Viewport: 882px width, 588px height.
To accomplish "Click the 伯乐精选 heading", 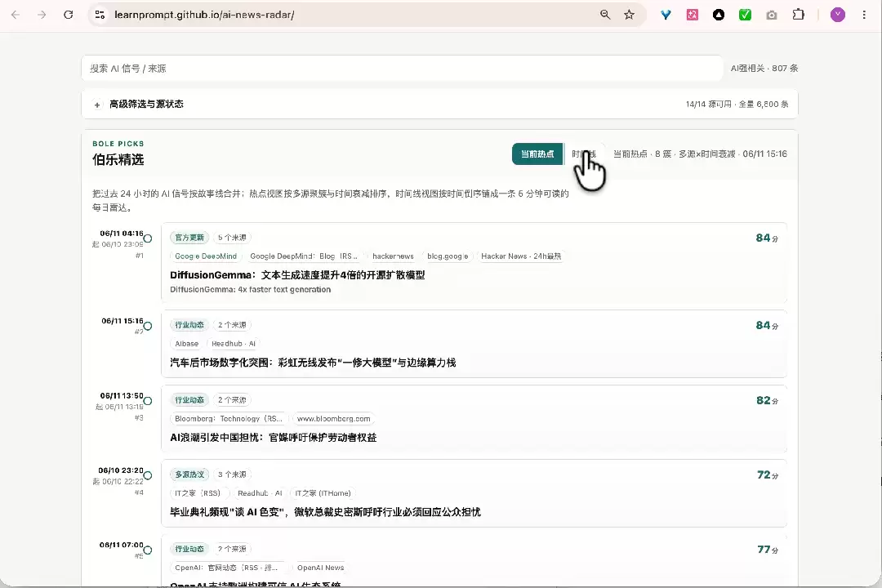I will click(x=118, y=160).
